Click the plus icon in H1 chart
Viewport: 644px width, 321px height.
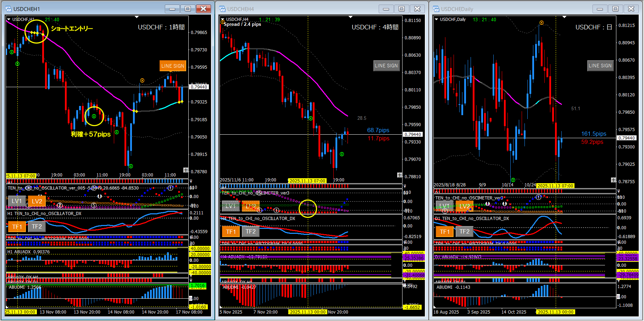(186, 170)
